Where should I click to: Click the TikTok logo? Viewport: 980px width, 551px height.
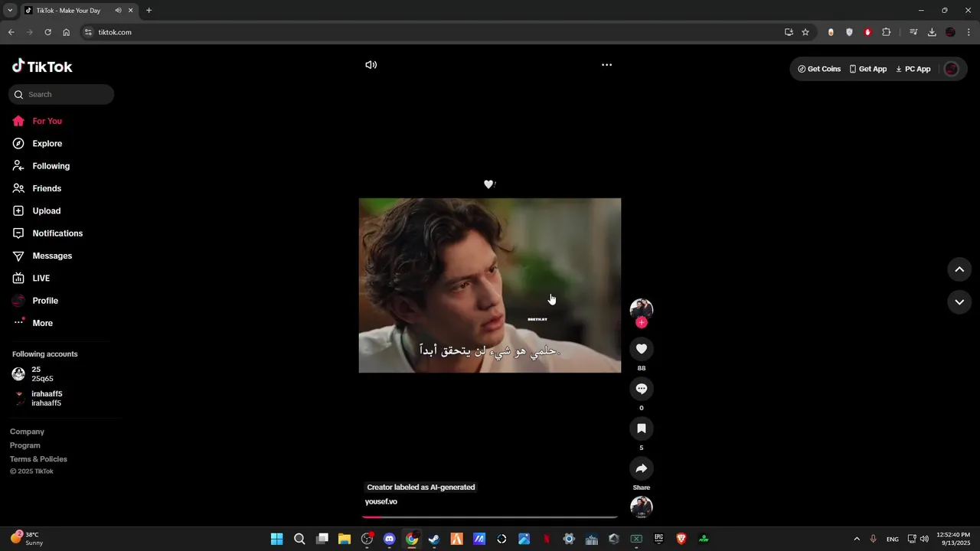42,67
